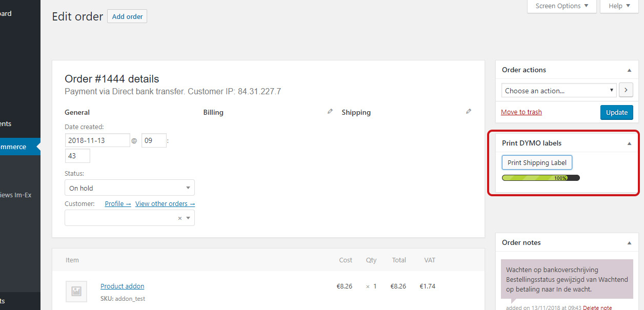Collapse the Order actions panel
Viewport: 644px width, 310px height.
(629, 70)
